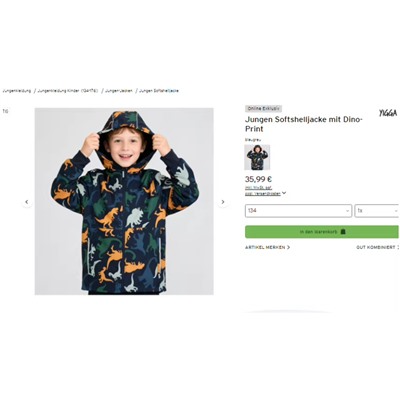Open the size dropdown showing 134
400x400 pixels.
click(298, 211)
